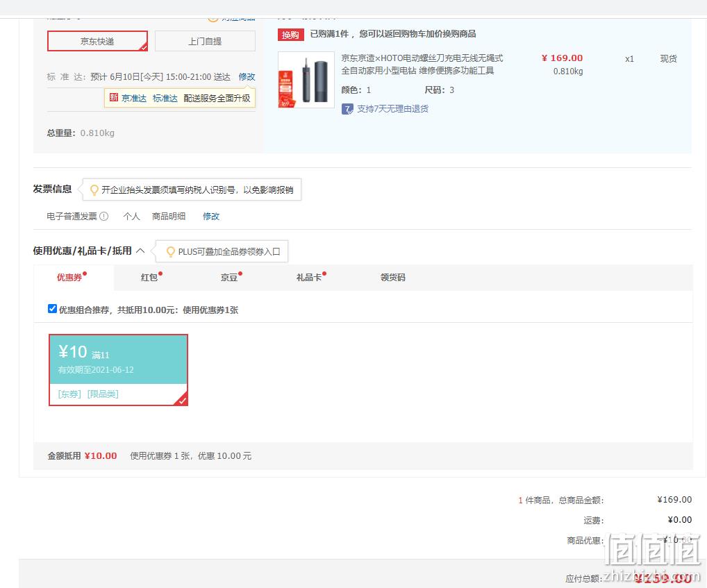Open 标准达 delivery service link
The height and width of the screenshot is (588, 707).
click(x=165, y=98)
